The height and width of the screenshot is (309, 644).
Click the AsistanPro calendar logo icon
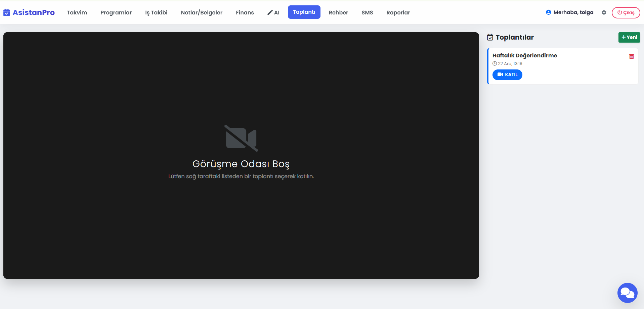pyautogui.click(x=7, y=13)
